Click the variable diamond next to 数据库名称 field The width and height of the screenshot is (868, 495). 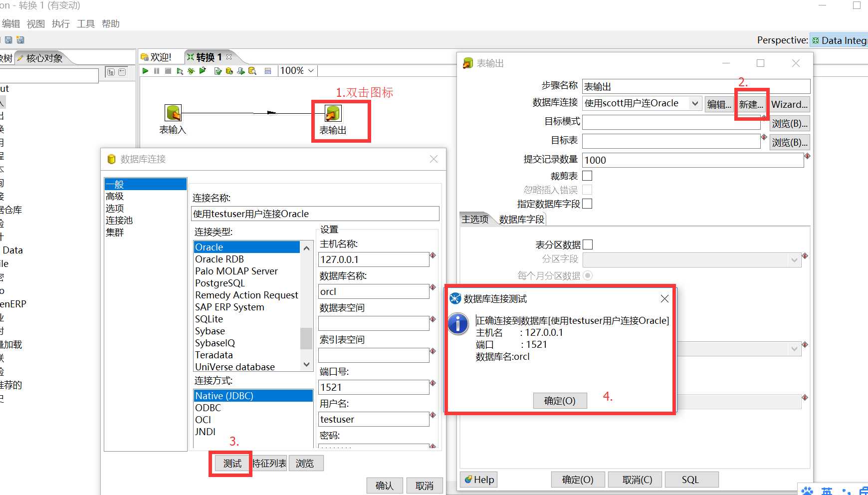pyautogui.click(x=433, y=287)
